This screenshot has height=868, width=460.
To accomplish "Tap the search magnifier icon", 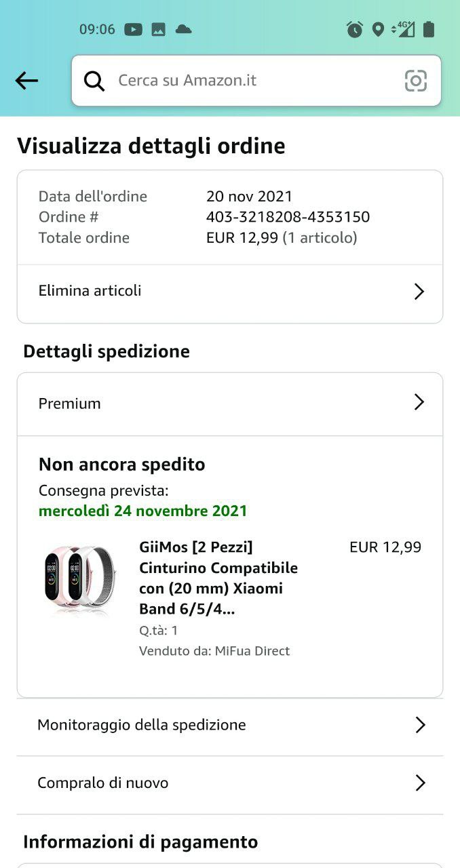I will coord(94,81).
